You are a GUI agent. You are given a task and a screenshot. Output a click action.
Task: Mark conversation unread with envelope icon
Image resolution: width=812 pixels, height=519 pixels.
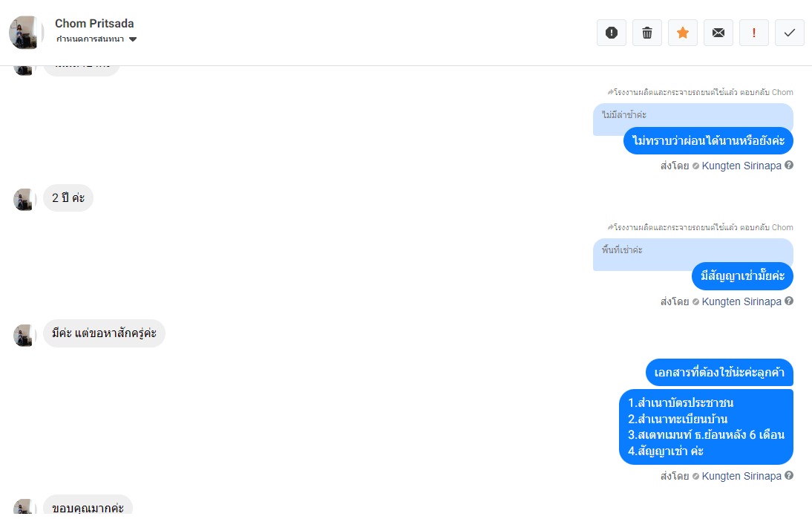pyautogui.click(x=718, y=33)
